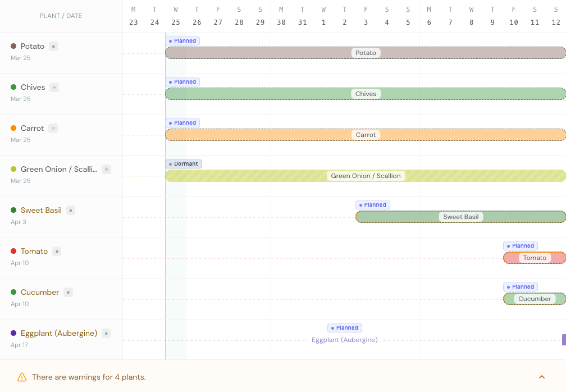Click the snowflake badge next to Carrot
This screenshot has height=392, width=566.
tap(53, 129)
